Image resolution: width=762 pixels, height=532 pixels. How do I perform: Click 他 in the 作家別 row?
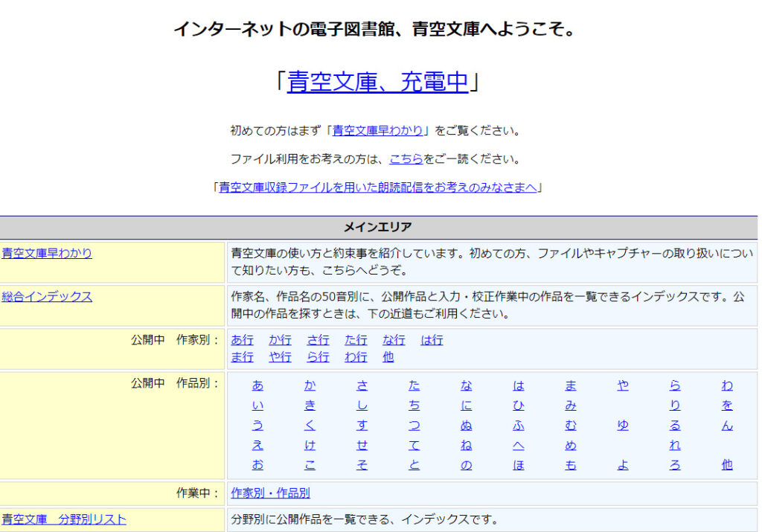click(388, 357)
